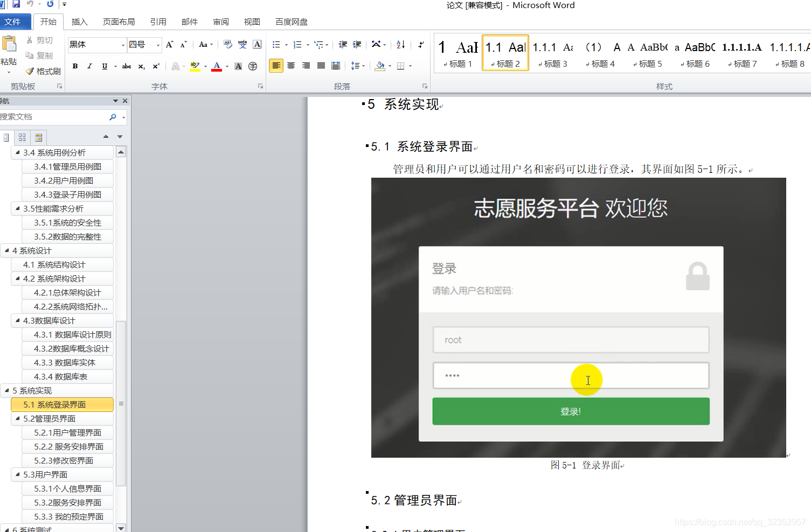The image size is (811, 532).
Task: Toggle strikethrough formatting
Action: point(127,66)
